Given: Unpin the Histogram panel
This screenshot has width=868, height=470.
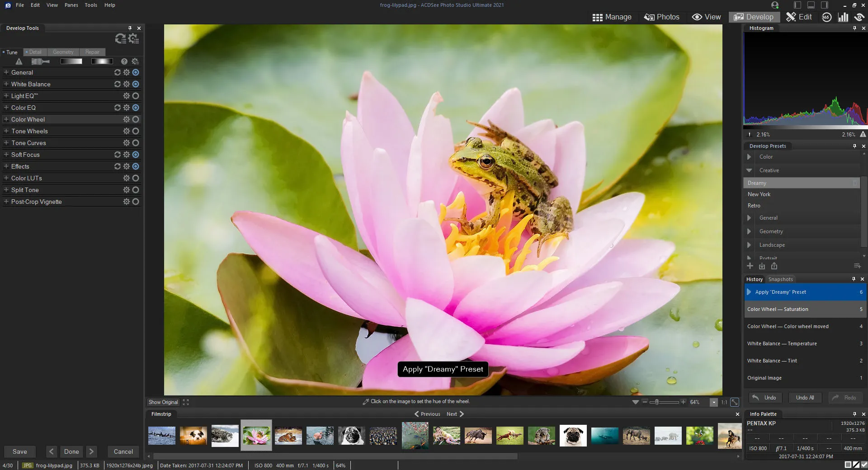Looking at the screenshot, I should click(854, 28).
